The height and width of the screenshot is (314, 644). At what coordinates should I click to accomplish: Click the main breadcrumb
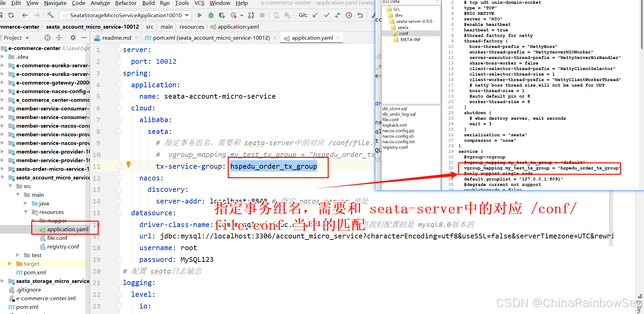click(x=167, y=27)
